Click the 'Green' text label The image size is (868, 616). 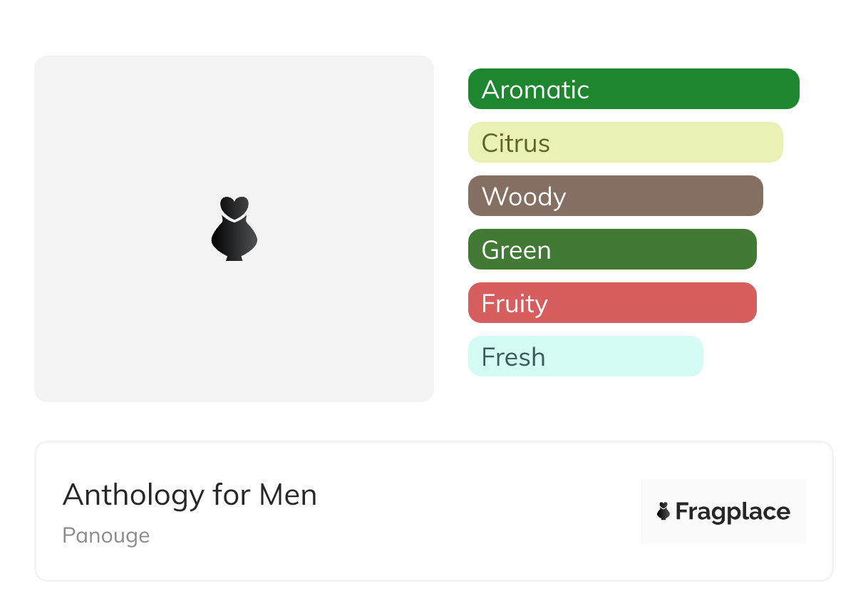point(516,250)
